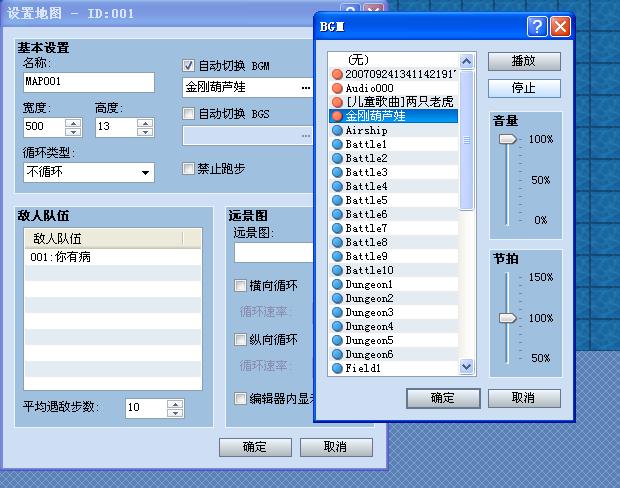The width and height of the screenshot is (620, 488).
Task: Toggle 自动切换 BGM checkbox
Action: [188, 66]
